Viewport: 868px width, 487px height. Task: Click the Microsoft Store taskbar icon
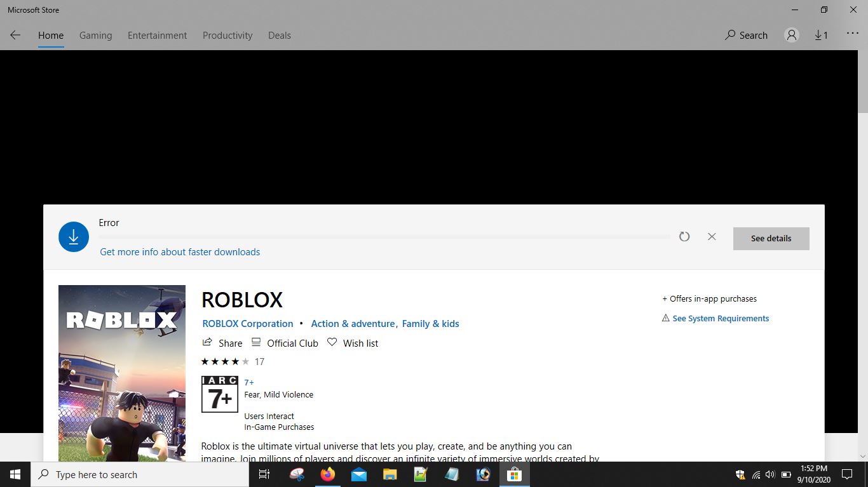click(514, 474)
